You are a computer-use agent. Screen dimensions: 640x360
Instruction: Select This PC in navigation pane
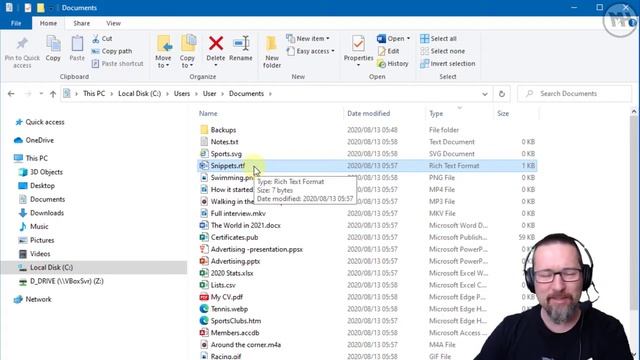click(31, 158)
